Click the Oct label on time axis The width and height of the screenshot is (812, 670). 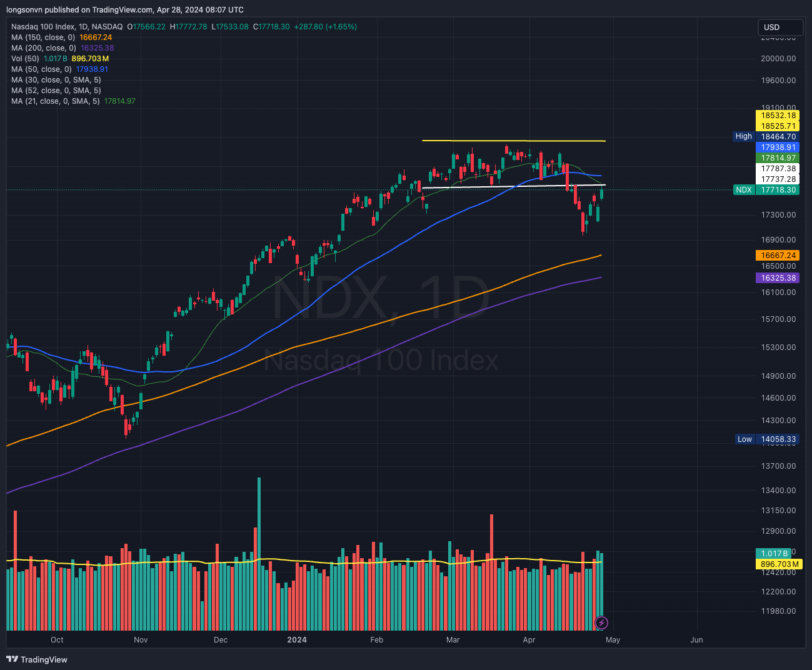point(57,640)
